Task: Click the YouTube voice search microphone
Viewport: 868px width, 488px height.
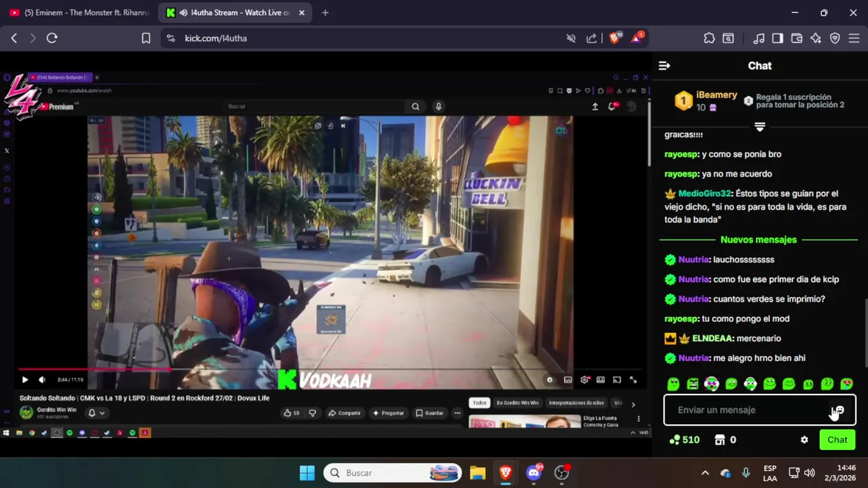Action: (438, 106)
